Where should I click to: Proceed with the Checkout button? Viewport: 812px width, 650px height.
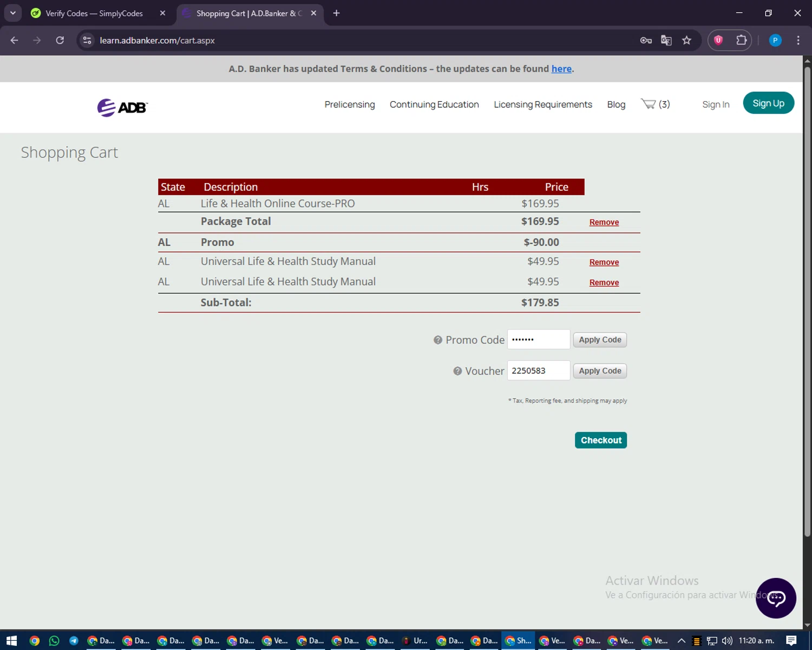(x=601, y=440)
